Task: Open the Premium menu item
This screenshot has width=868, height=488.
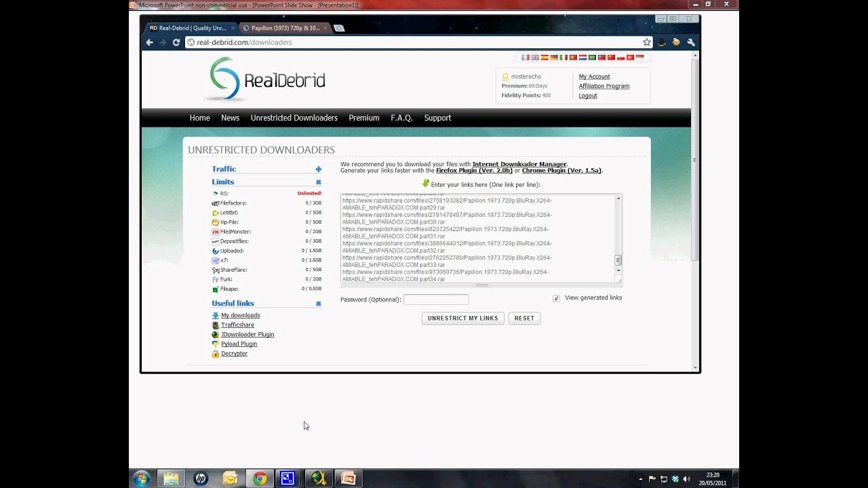Action: tap(363, 118)
